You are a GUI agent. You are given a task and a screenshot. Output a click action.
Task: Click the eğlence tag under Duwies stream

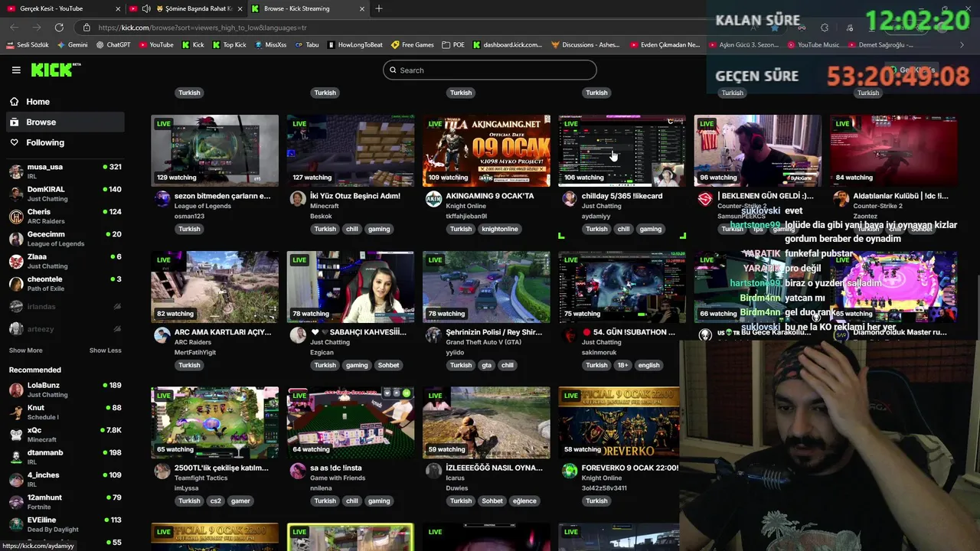(x=524, y=501)
